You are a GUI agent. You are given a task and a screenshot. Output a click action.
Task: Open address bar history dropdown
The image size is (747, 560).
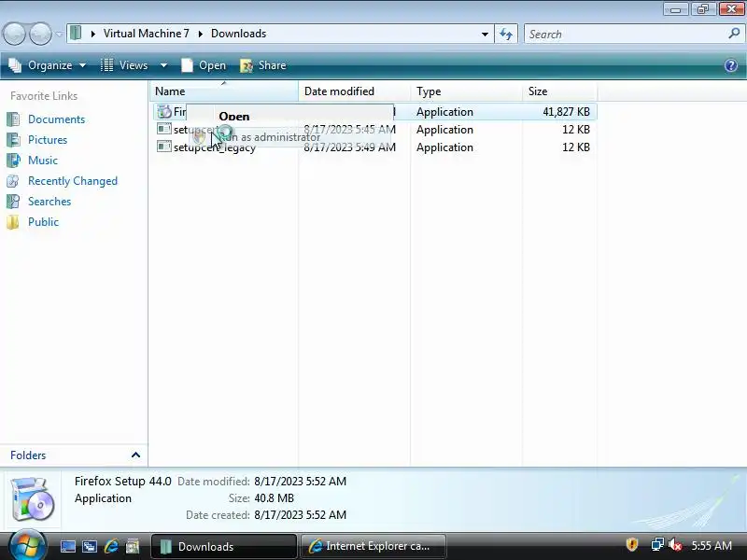pyautogui.click(x=485, y=35)
